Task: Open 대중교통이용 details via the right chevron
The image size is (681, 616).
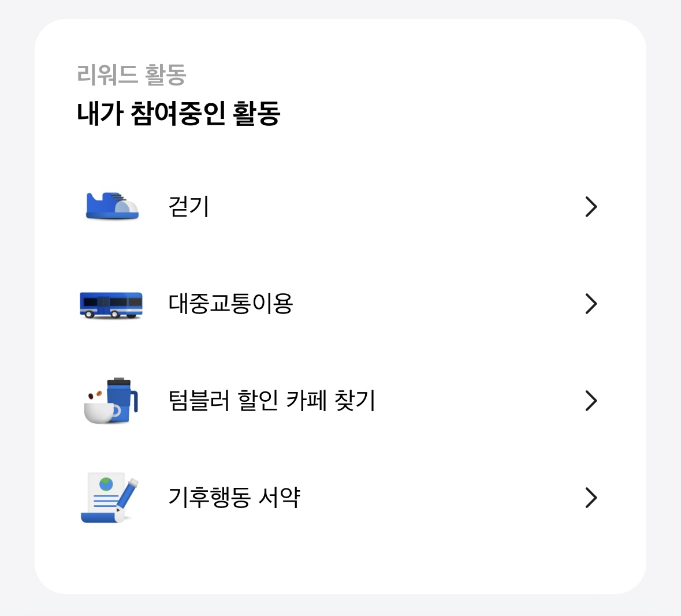Action: [590, 304]
